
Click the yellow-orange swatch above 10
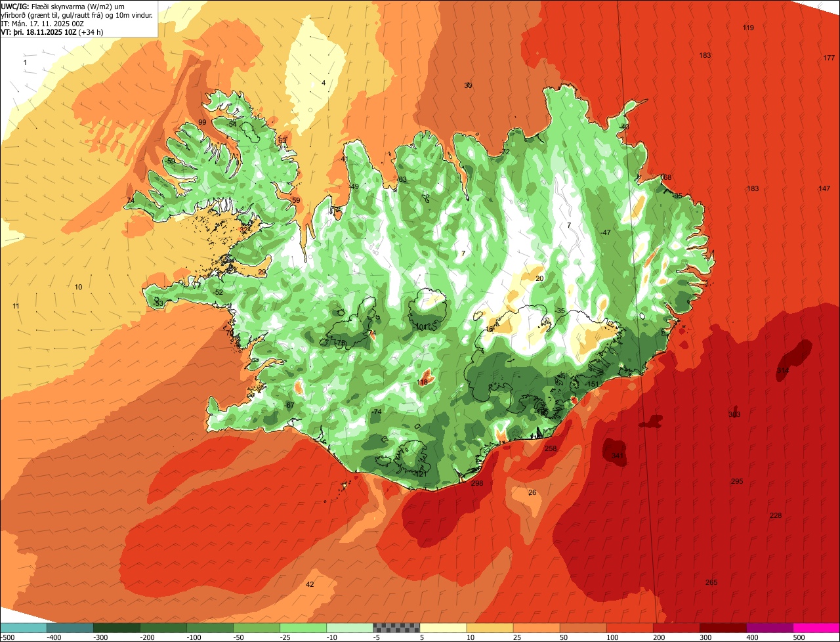[490, 628]
